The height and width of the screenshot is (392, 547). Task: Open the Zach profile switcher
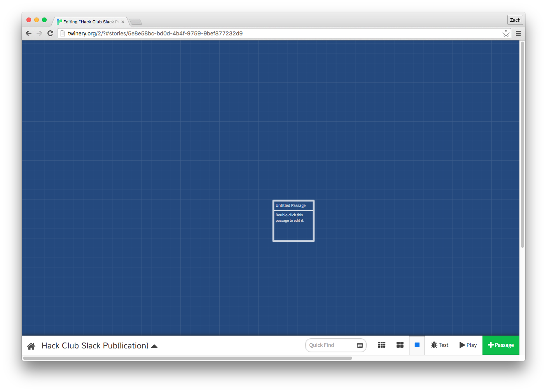[x=515, y=20]
